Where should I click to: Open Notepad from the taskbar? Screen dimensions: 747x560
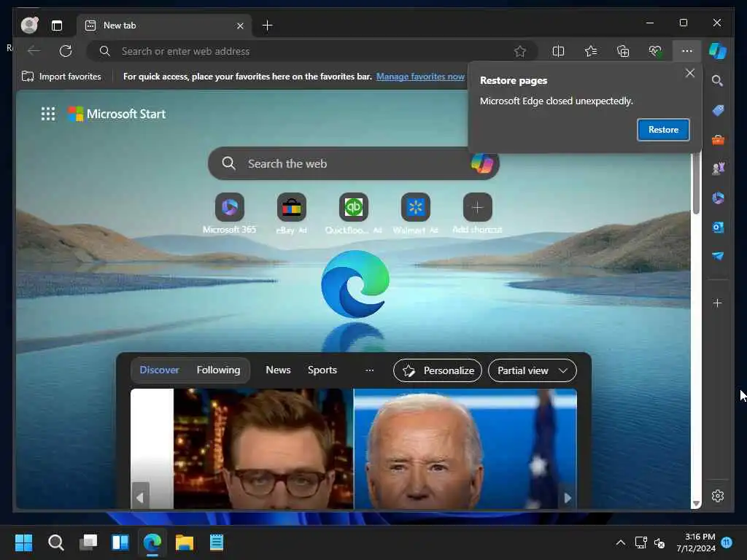point(217,542)
